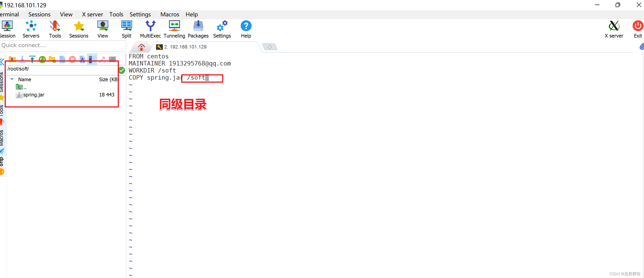The height and width of the screenshot is (278, 644).
Task: Open the Packages manager icon
Action: tap(198, 29)
